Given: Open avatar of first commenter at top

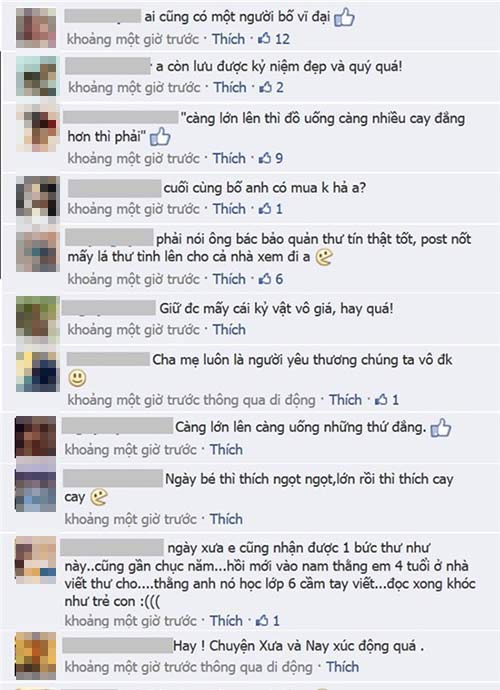Looking at the screenshot, I should point(36,27).
